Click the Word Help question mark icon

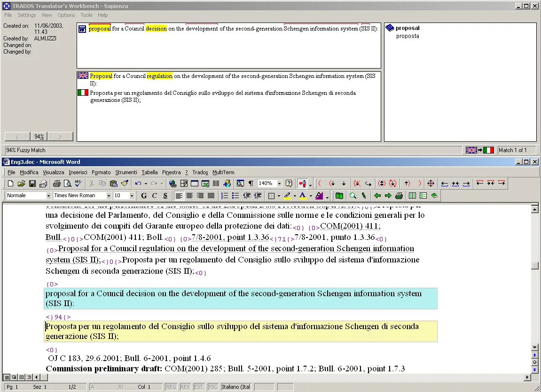click(289, 184)
